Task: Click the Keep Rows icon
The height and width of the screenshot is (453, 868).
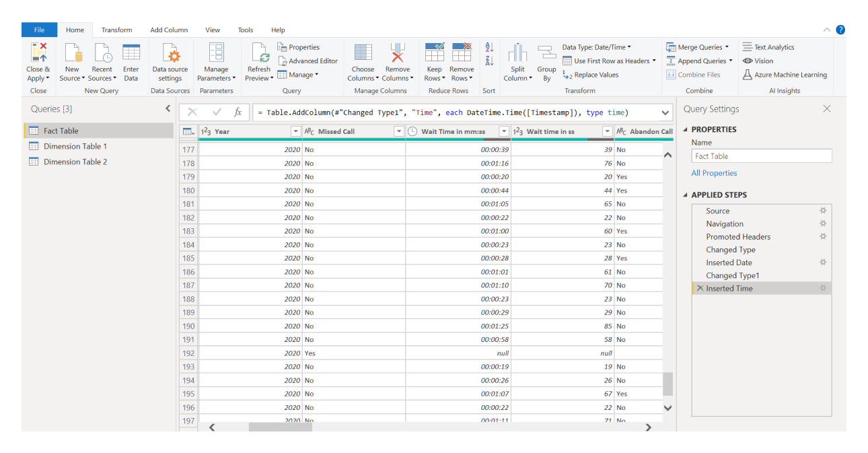Action: point(435,53)
